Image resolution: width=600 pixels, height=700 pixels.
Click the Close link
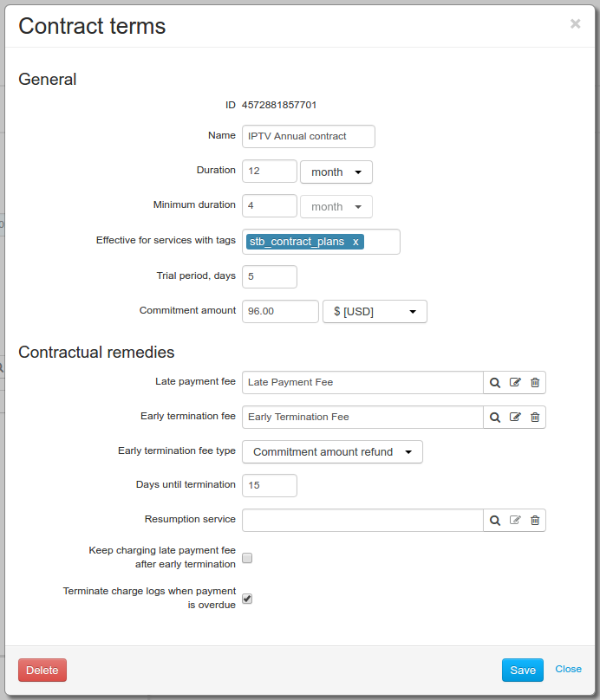click(568, 669)
